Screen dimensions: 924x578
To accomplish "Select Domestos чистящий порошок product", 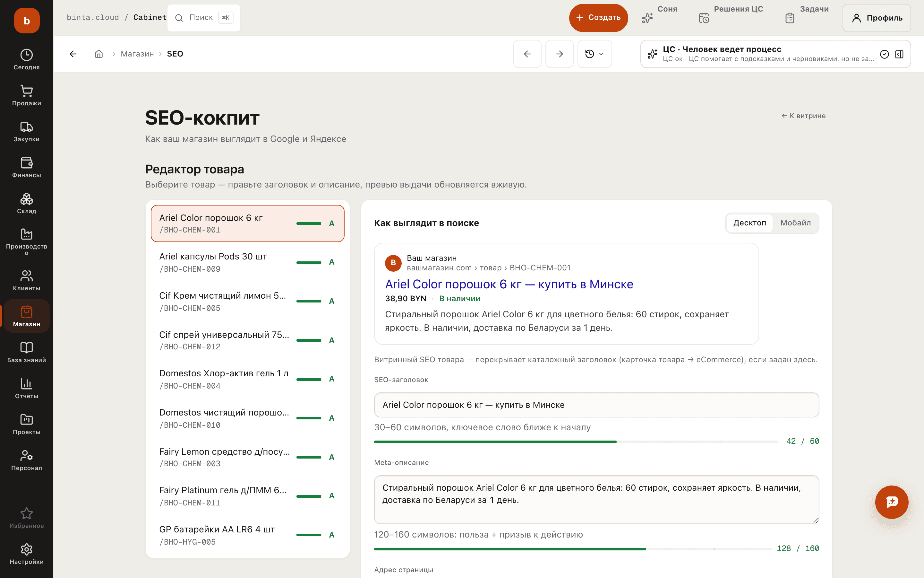I will [247, 418].
